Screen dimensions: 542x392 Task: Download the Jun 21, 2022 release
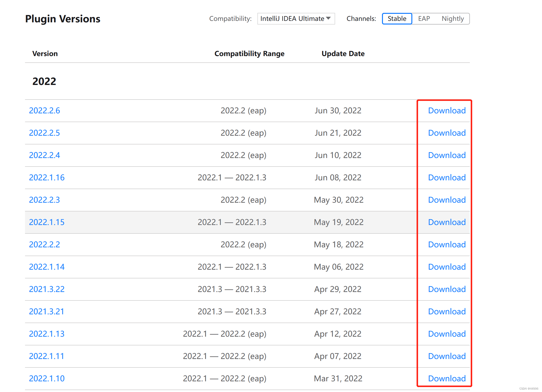[x=447, y=133]
